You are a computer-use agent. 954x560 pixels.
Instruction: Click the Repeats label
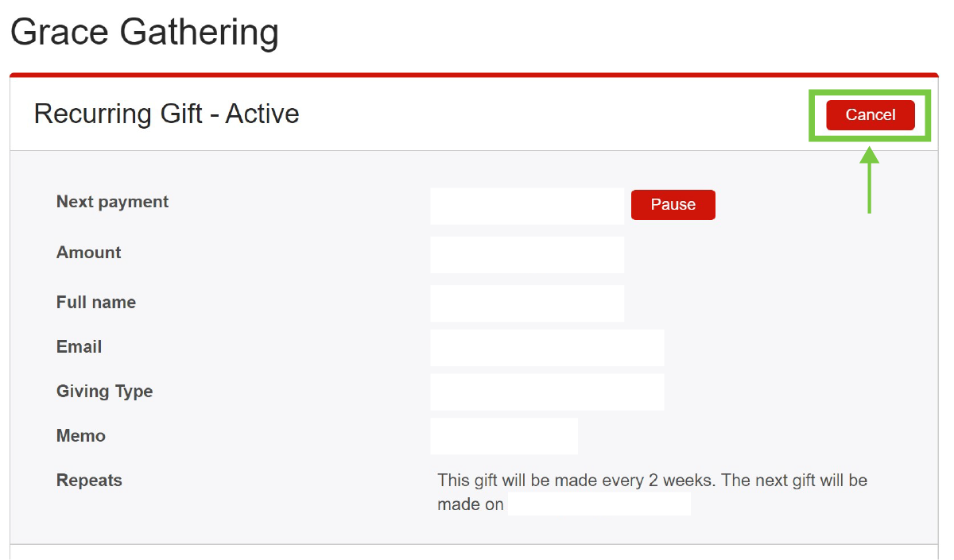pos(89,481)
